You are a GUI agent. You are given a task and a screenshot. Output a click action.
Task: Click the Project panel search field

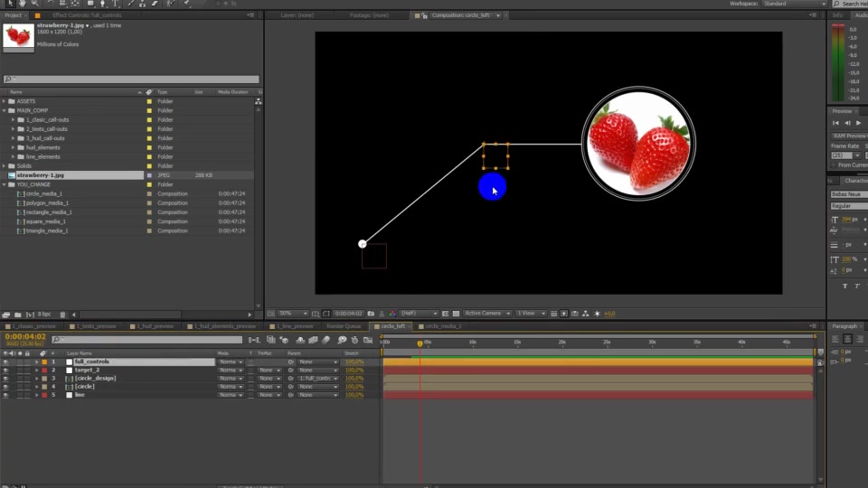130,80
